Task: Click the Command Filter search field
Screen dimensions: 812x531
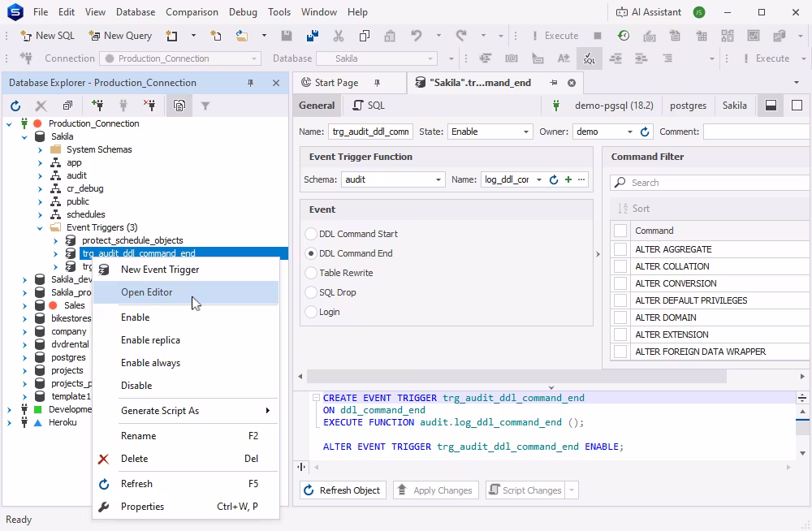Action: coord(710,183)
